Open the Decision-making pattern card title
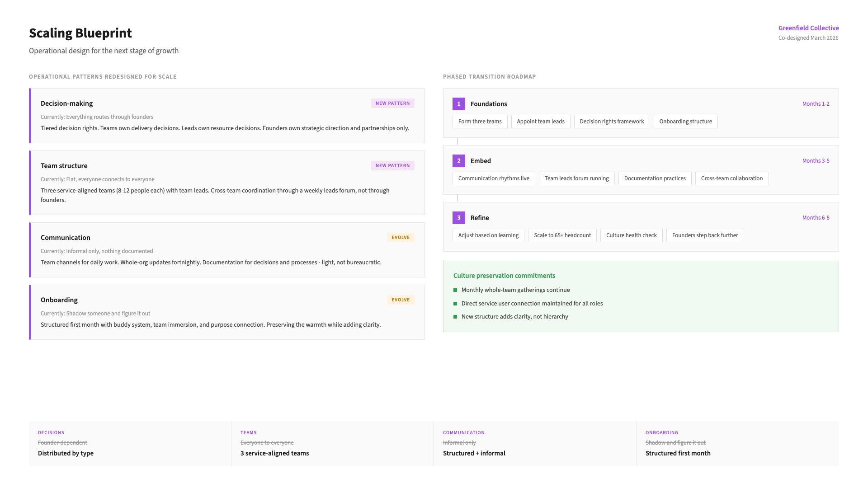 click(66, 103)
